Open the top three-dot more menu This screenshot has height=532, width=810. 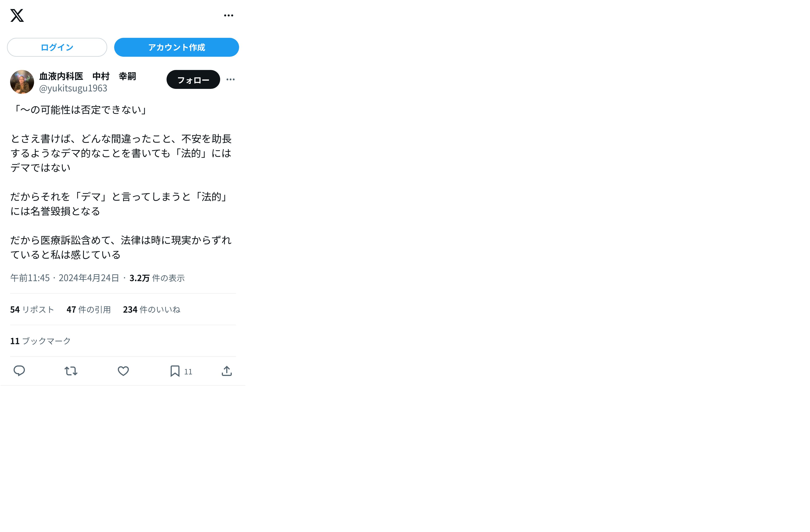229,15
